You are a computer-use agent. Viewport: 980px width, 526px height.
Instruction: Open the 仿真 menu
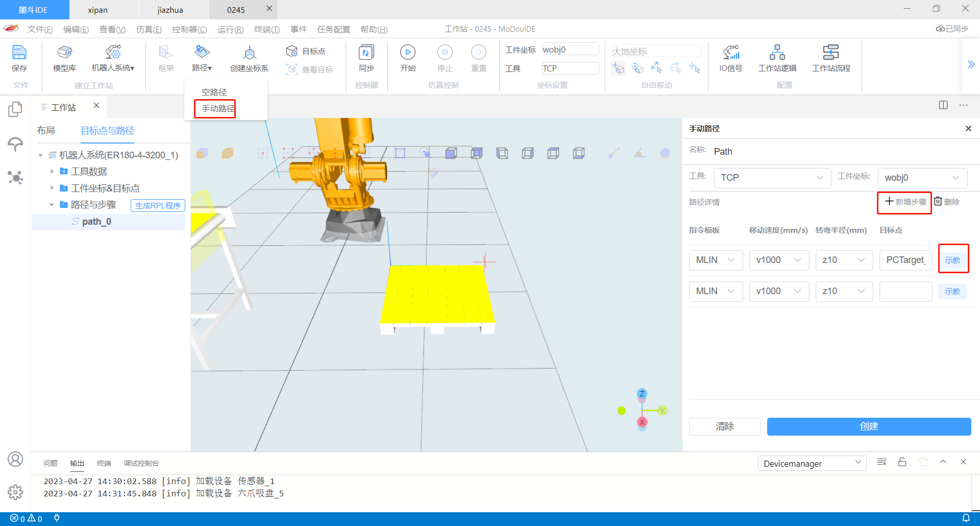(149, 29)
